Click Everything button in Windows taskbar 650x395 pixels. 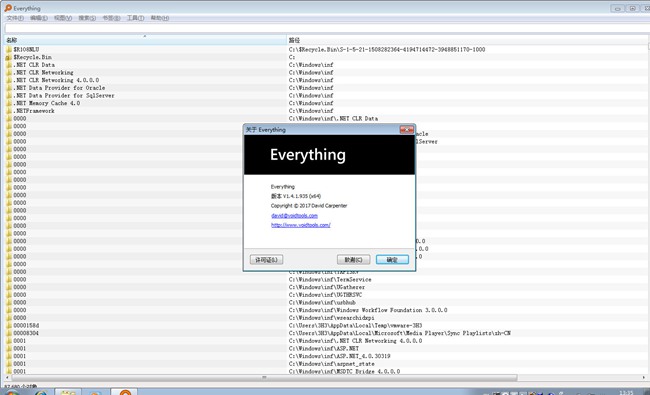click(125, 392)
